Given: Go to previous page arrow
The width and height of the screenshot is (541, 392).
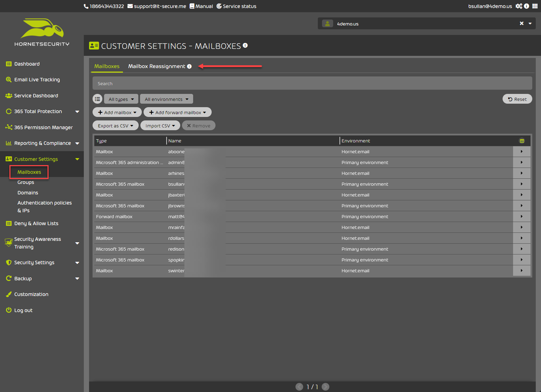Looking at the screenshot, I should (x=299, y=387).
